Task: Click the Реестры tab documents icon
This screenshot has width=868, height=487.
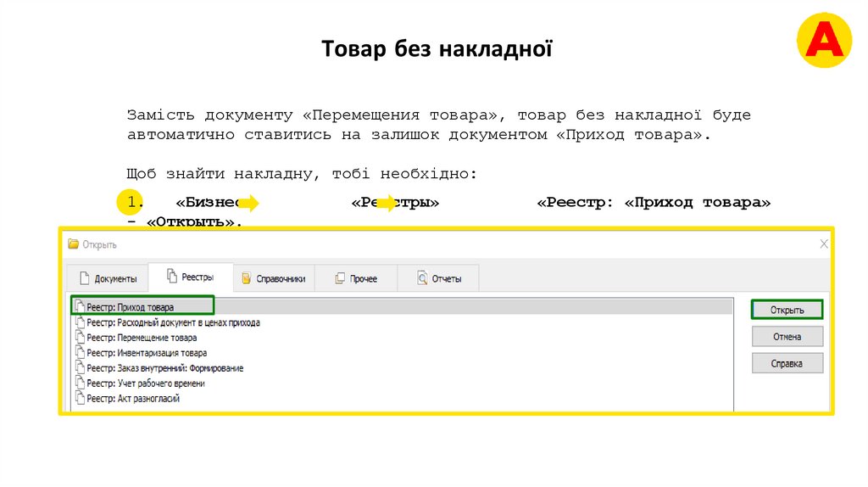Action: [x=172, y=276]
